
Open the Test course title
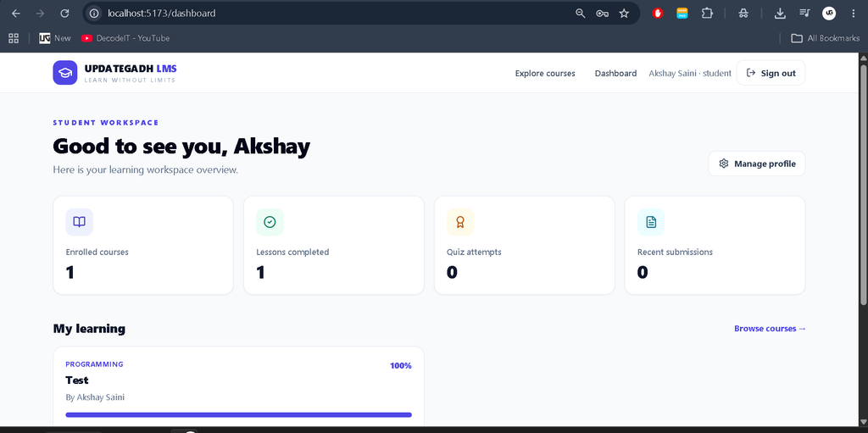[77, 380]
